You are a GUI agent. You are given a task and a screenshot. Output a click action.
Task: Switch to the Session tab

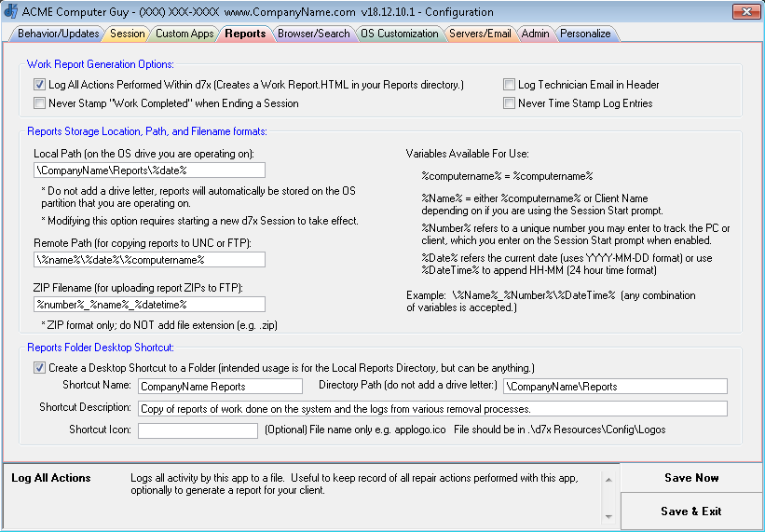pos(128,34)
